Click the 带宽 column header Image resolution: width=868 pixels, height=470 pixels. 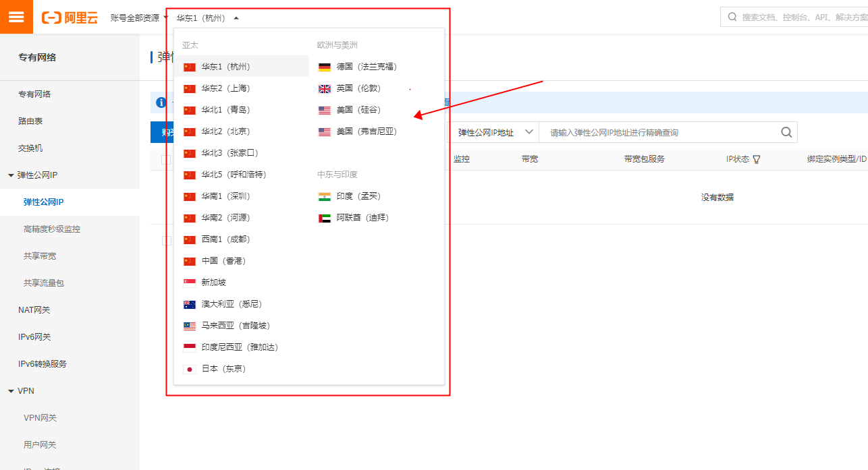[x=530, y=159]
